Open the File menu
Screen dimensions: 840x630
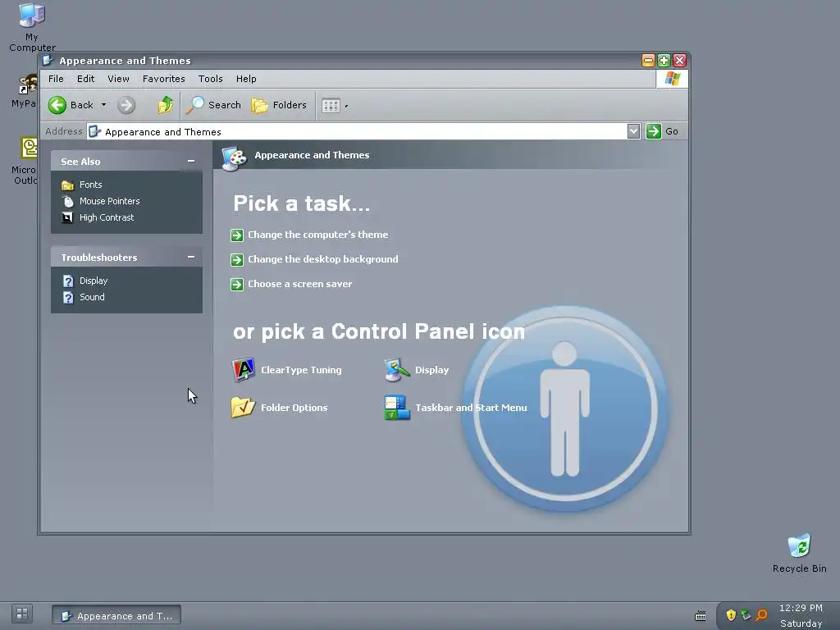[x=56, y=79]
